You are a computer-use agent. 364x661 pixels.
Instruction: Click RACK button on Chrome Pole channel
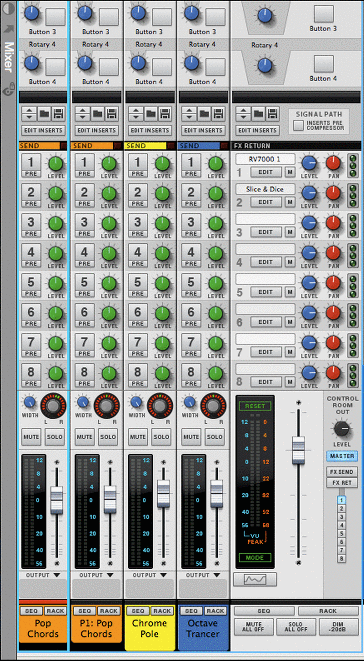point(162,611)
